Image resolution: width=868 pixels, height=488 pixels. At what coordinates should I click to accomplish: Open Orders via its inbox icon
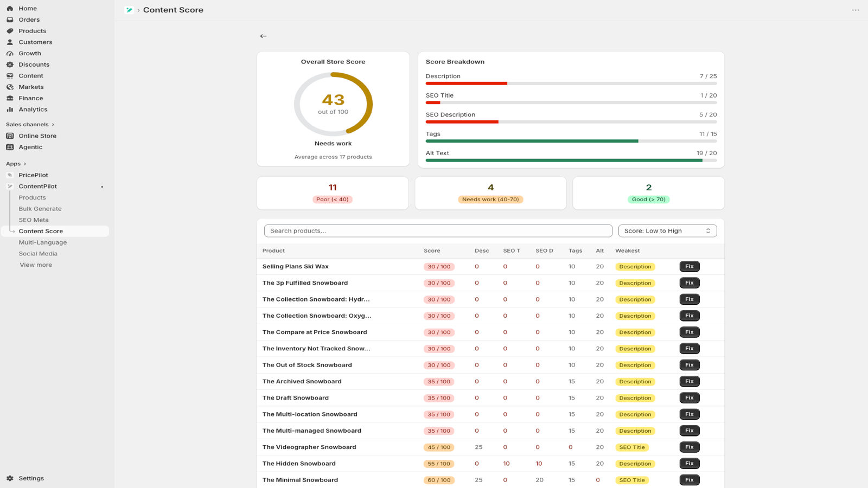10,20
